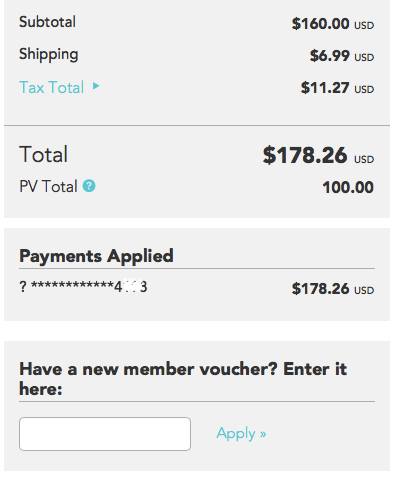Click the question mark before card number
This screenshot has height=477, width=398.
click(23, 287)
